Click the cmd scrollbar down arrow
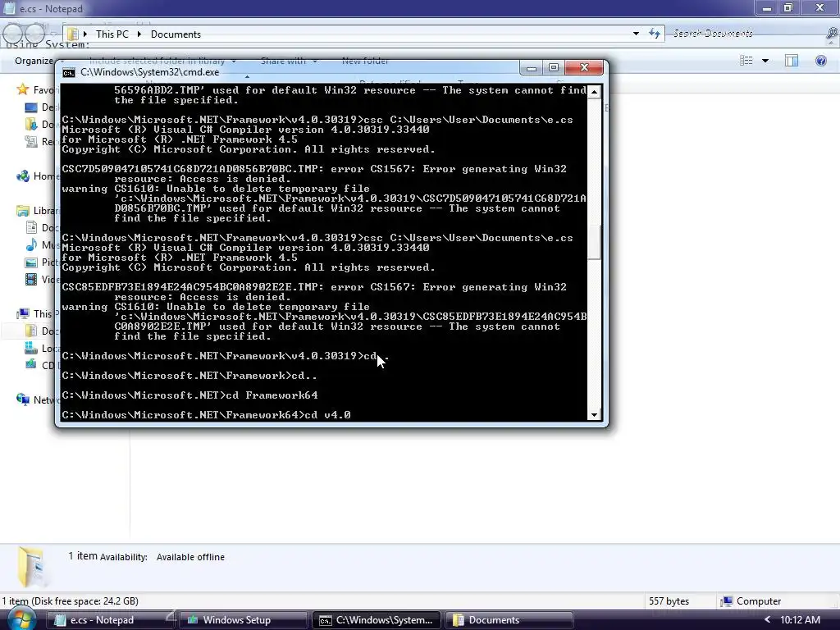 click(594, 414)
